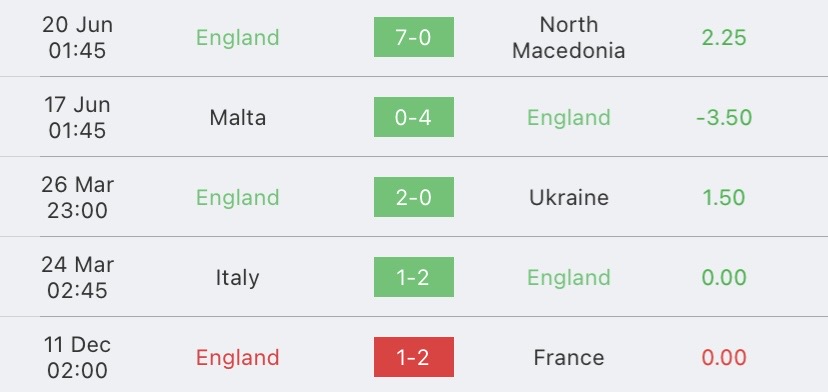Open the 2-0 score badge
The image size is (828, 392).
413,197
